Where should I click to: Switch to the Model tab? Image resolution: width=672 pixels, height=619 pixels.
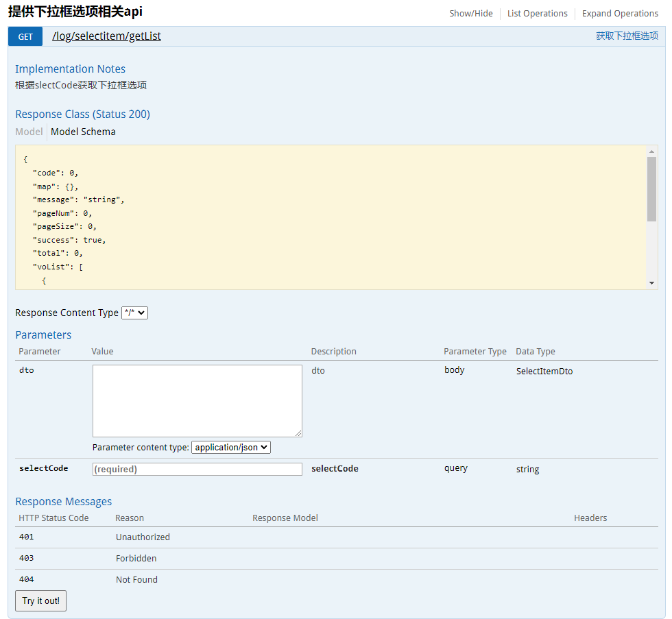(29, 132)
